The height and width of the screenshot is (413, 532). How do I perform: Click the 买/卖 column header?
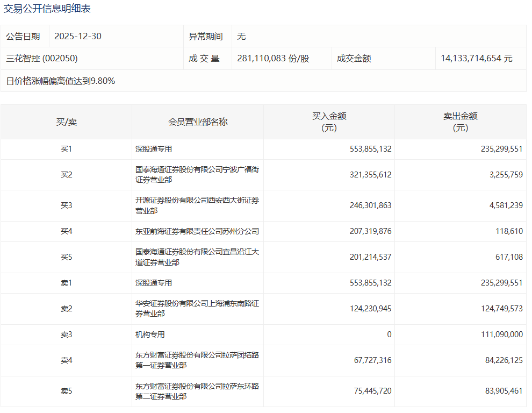(66, 122)
